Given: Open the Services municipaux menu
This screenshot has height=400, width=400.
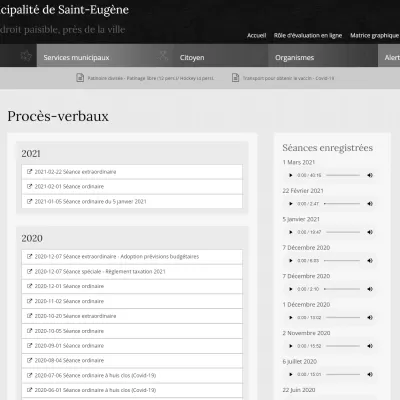Looking at the screenshot, I should tap(76, 57).
